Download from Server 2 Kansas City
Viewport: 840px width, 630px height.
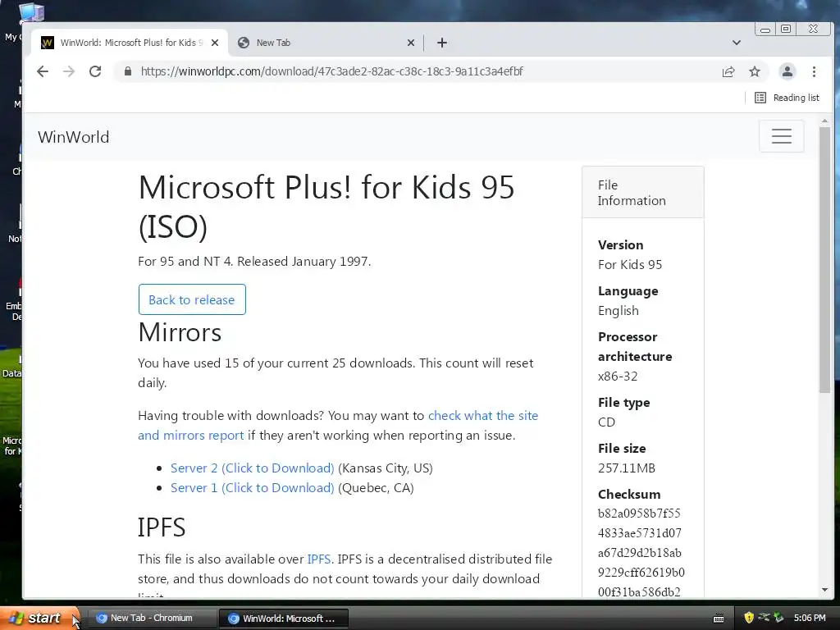coord(253,468)
